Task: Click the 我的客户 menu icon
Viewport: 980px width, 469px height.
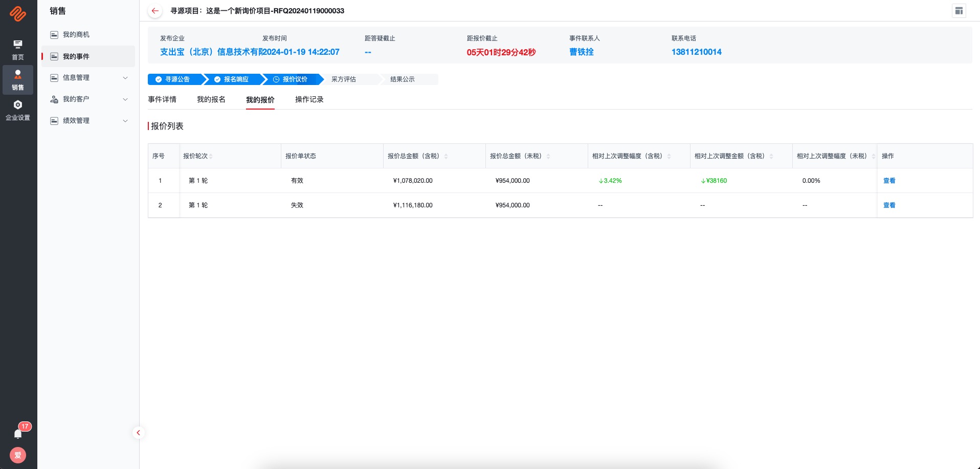Action: point(54,99)
